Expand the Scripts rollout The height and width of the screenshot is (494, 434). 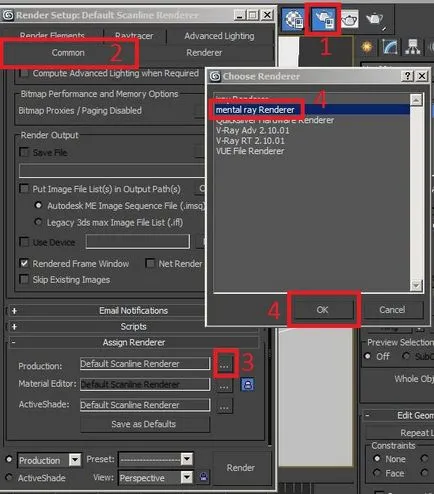tap(133, 327)
